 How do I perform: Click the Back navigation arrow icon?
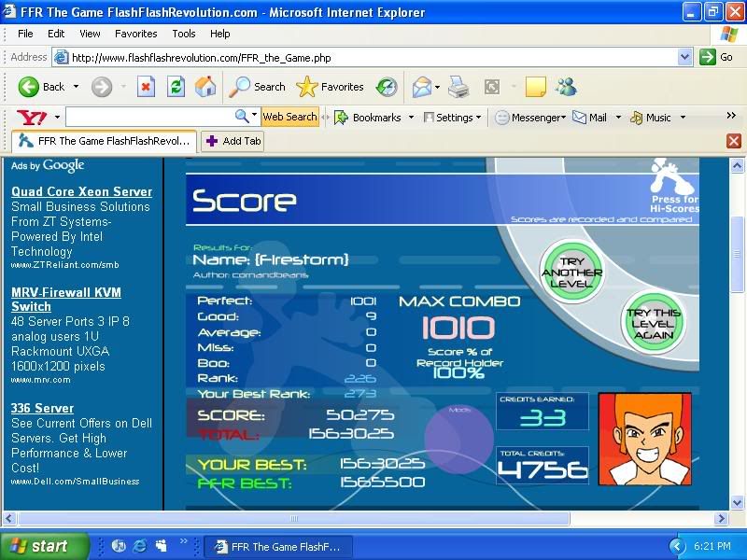click(29, 87)
